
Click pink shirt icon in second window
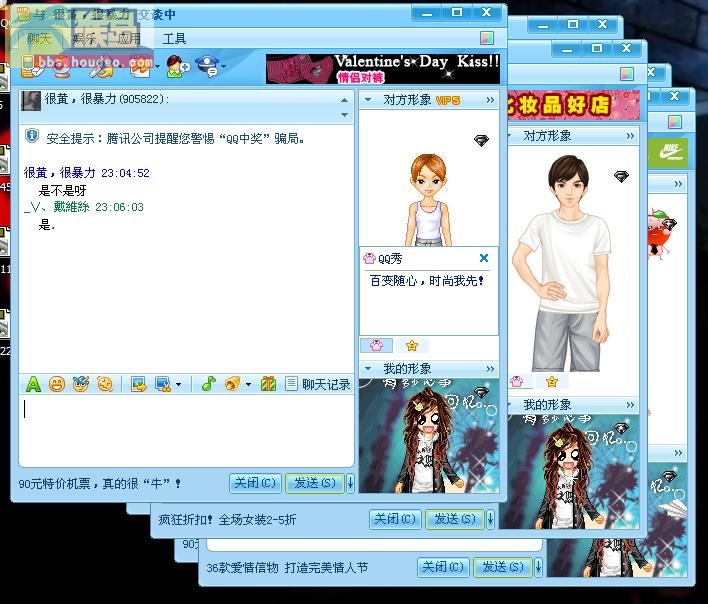[517, 382]
